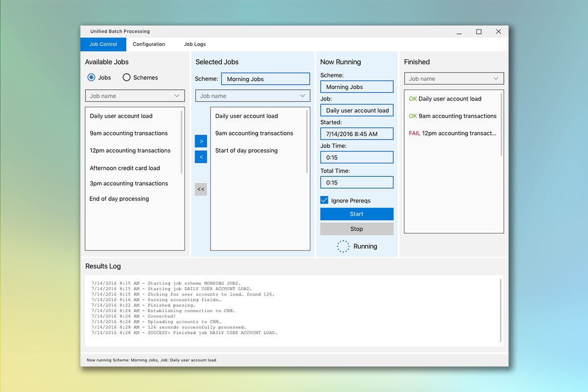Open the Job Logs tab
The width and height of the screenshot is (588, 392).
click(x=195, y=44)
